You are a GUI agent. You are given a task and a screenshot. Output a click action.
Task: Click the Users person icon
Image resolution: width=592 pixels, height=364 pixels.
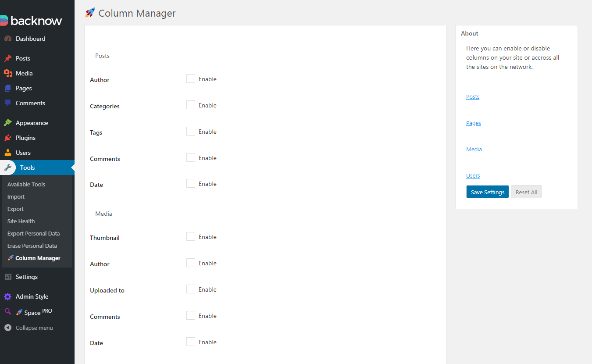tap(7, 153)
